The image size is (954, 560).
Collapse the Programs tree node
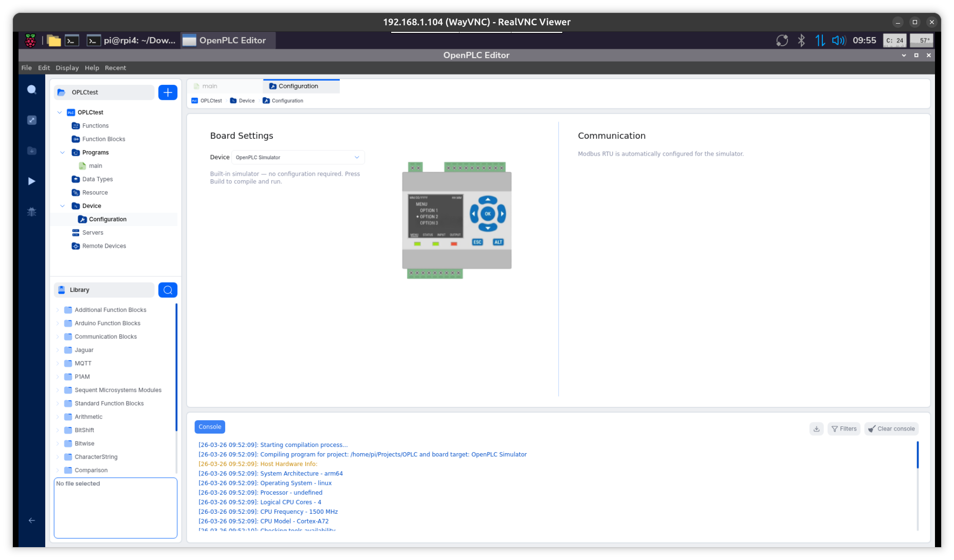click(63, 153)
